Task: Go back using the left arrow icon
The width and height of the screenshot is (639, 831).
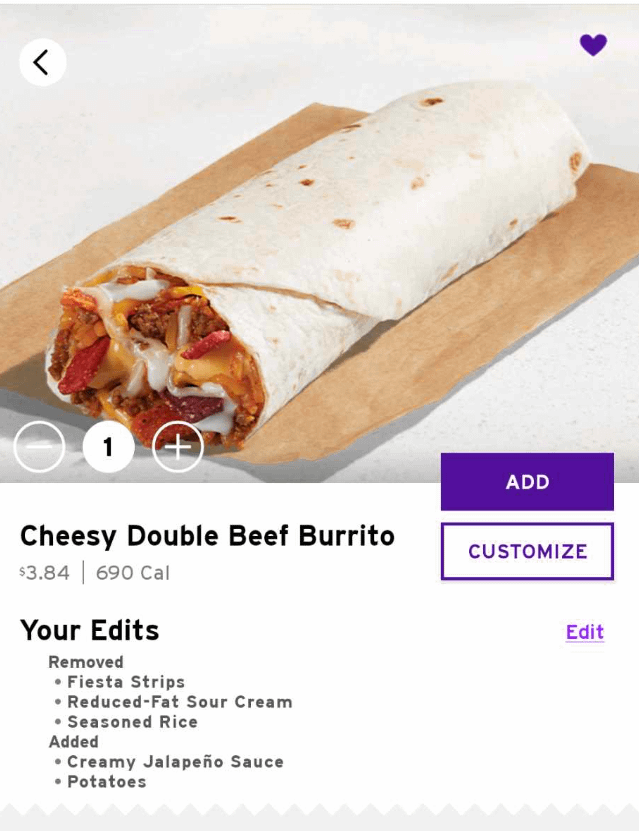Action: 43,62
